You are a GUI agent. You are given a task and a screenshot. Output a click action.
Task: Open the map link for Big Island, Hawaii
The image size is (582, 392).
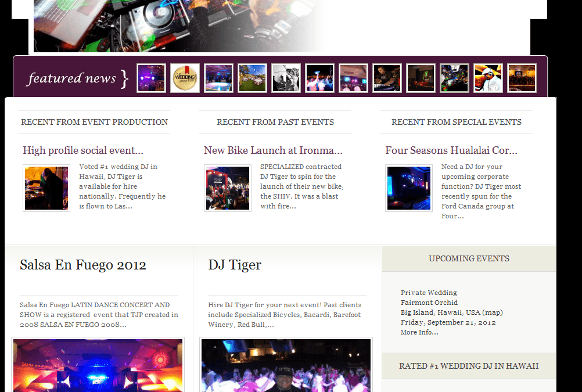click(492, 312)
